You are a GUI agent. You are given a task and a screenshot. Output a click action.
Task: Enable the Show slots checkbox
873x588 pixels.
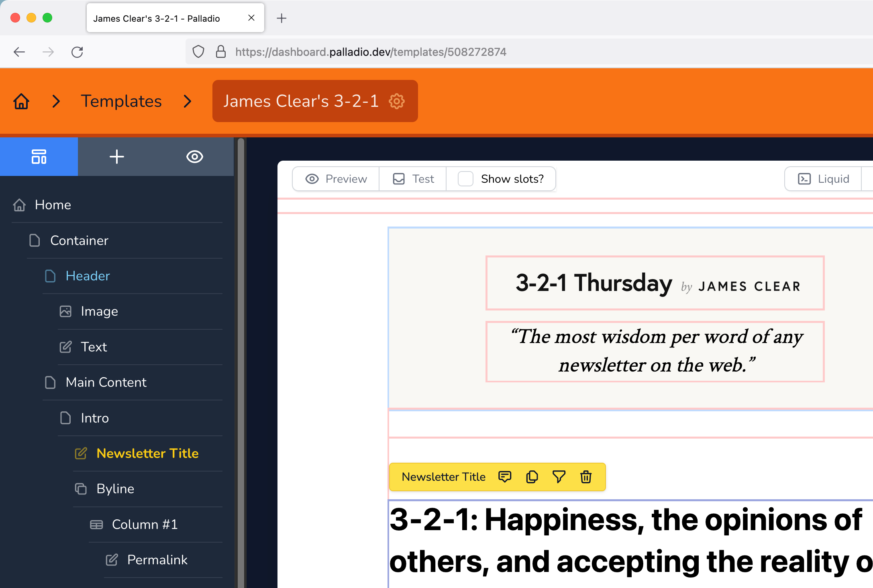point(466,179)
